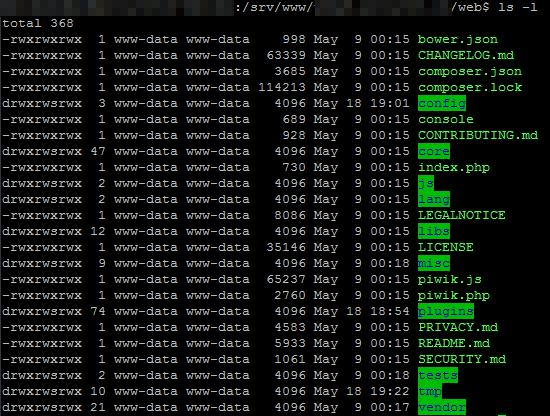Click file size 998 for bower.json

(294, 39)
